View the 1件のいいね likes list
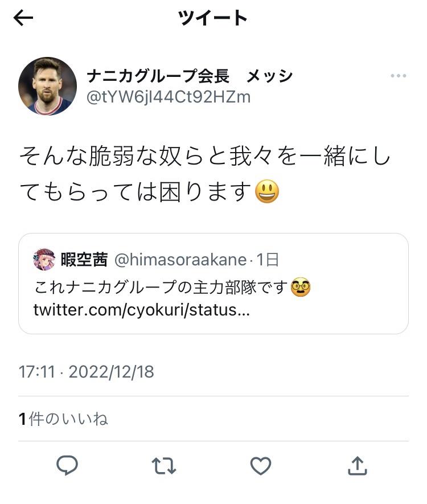Image resolution: width=427 pixels, height=504 pixels. tap(63, 419)
